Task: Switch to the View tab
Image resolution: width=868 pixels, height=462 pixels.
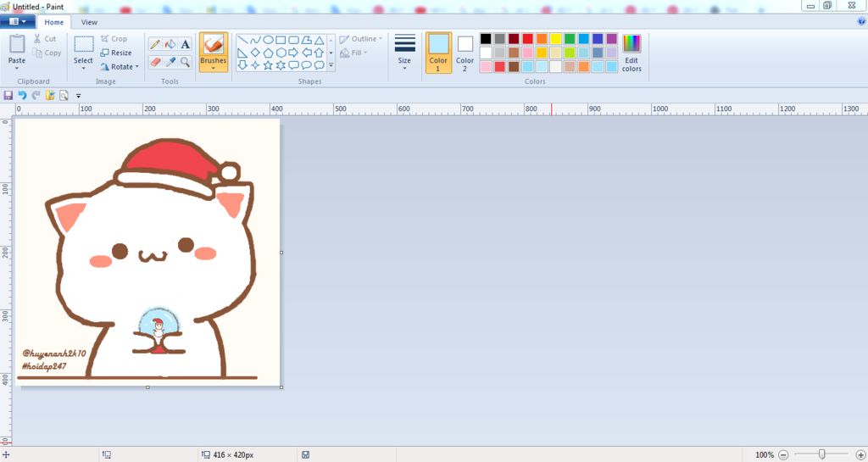Action: (89, 22)
